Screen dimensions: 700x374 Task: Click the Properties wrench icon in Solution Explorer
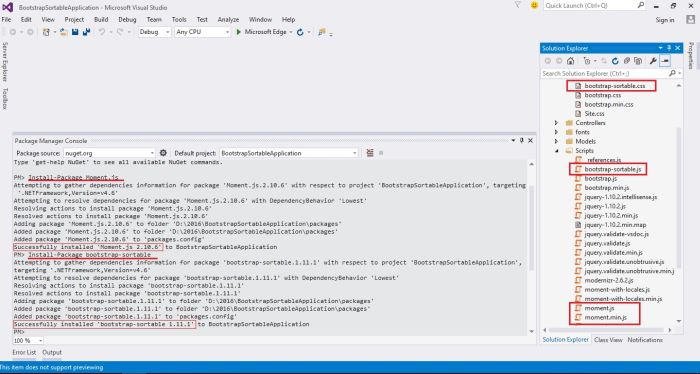point(653,61)
